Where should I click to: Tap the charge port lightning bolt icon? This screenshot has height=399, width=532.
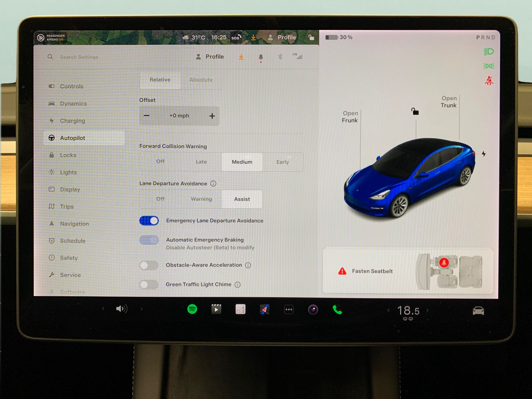coord(484,154)
